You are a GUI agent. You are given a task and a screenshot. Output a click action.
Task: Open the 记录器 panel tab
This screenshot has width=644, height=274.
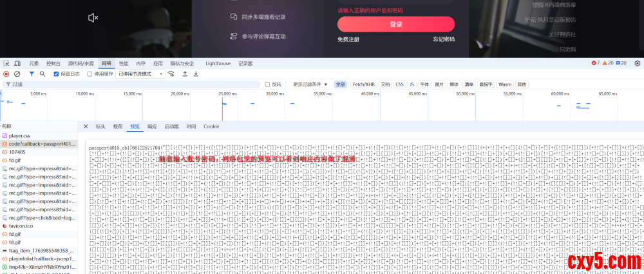(x=245, y=63)
